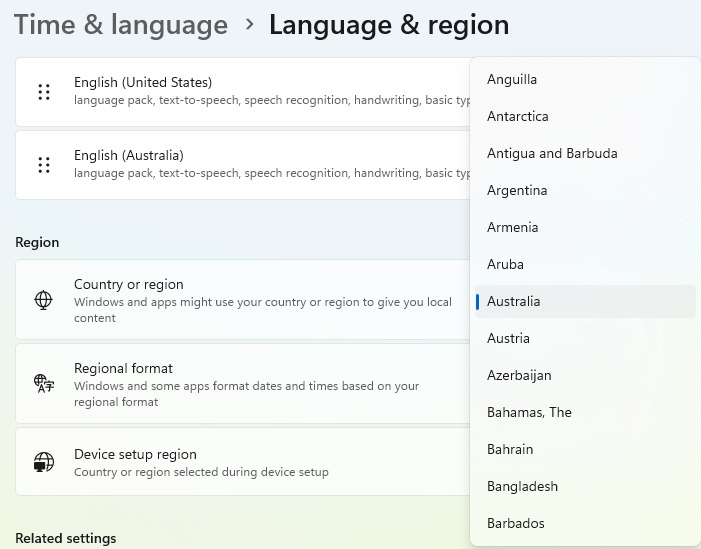Click the Country or region globe icon

click(x=43, y=300)
